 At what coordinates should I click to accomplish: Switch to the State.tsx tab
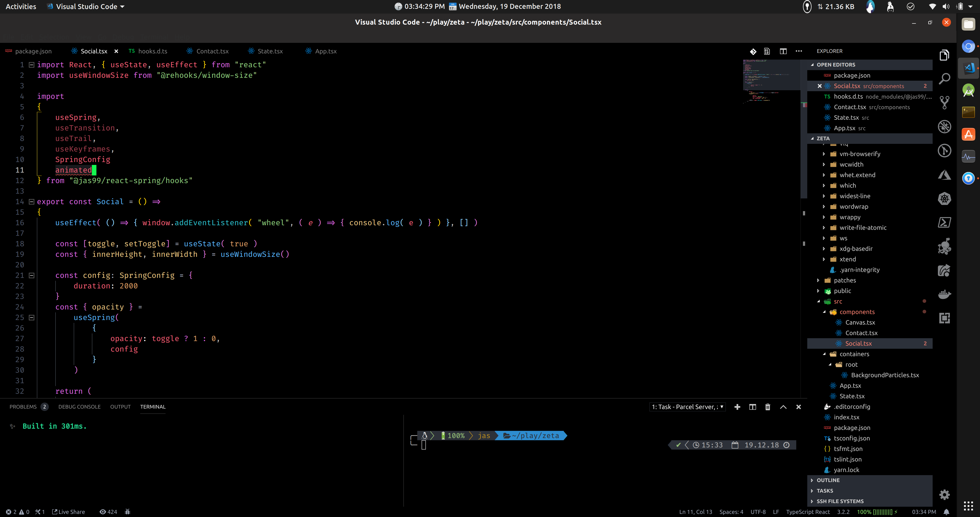point(266,51)
